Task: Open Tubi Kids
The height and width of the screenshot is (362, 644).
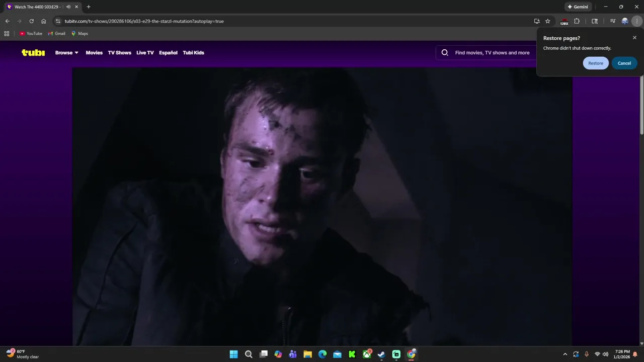Action: (x=193, y=52)
